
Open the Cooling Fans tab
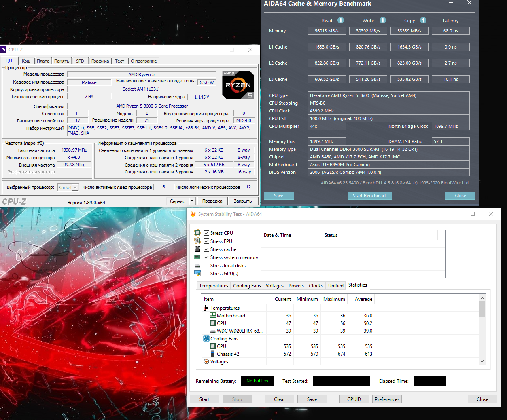247,286
